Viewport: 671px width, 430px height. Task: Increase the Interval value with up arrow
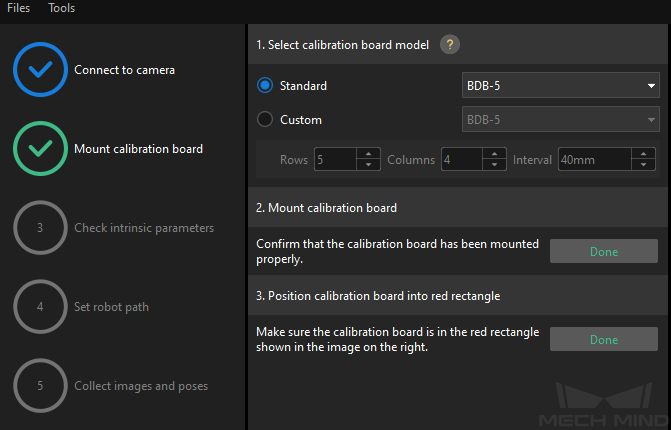point(643,154)
